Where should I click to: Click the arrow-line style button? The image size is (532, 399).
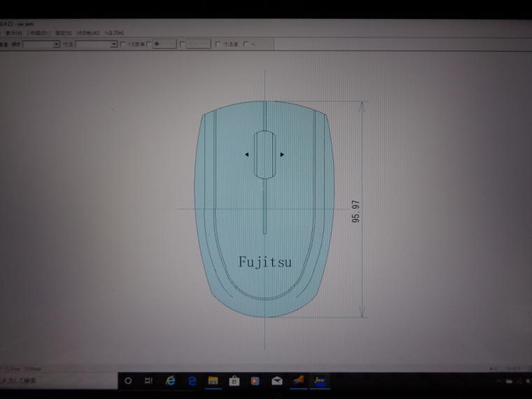point(198,44)
